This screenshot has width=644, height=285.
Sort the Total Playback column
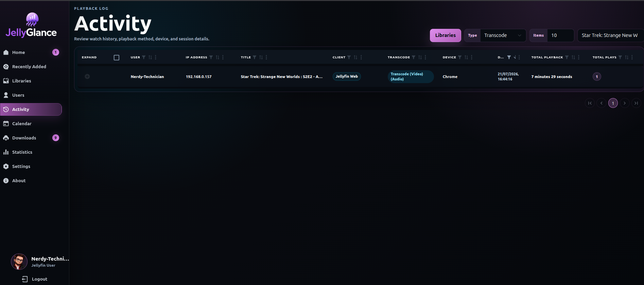click(x=573, y=57)
